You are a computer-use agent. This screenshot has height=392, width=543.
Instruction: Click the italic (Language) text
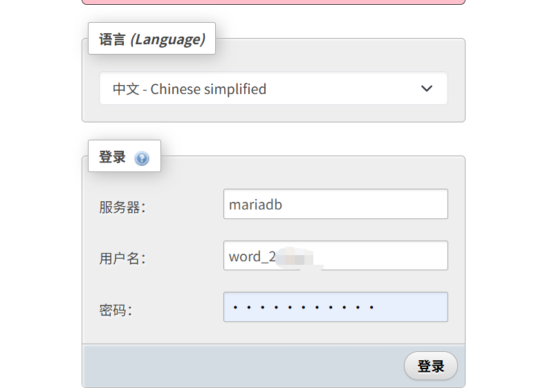coord(168,39)
